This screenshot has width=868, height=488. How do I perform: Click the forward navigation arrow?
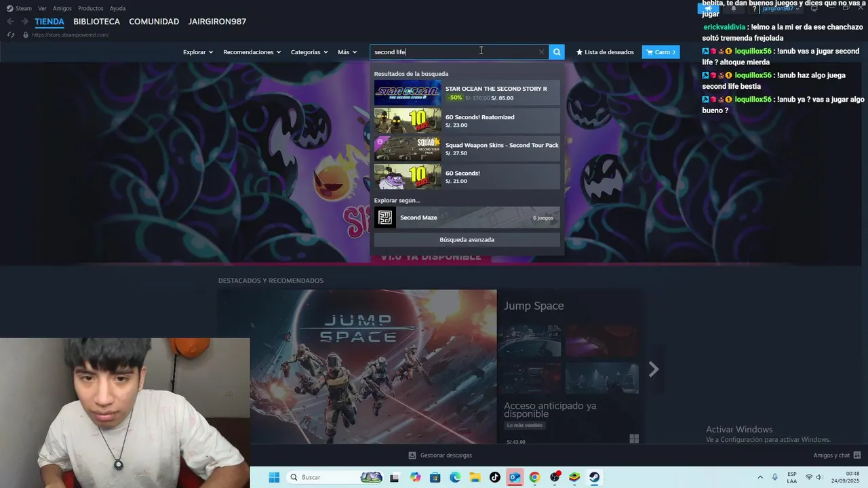[24, 22]
